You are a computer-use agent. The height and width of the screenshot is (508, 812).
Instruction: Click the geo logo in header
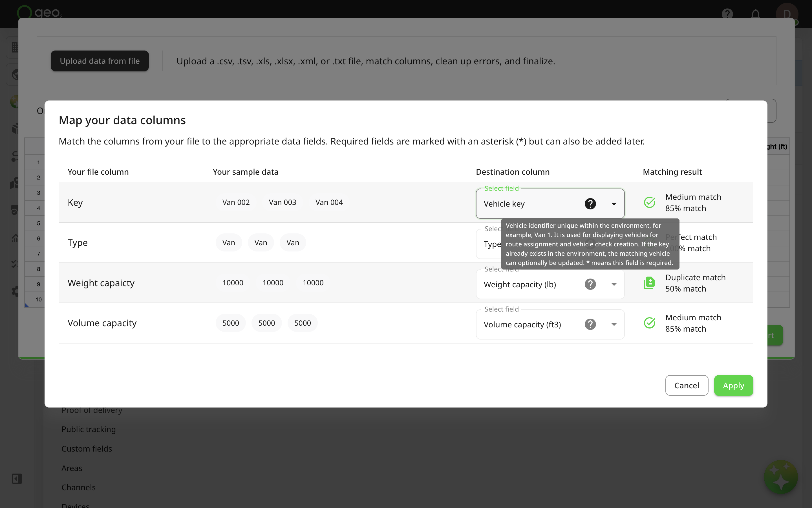tap(39, 12)
